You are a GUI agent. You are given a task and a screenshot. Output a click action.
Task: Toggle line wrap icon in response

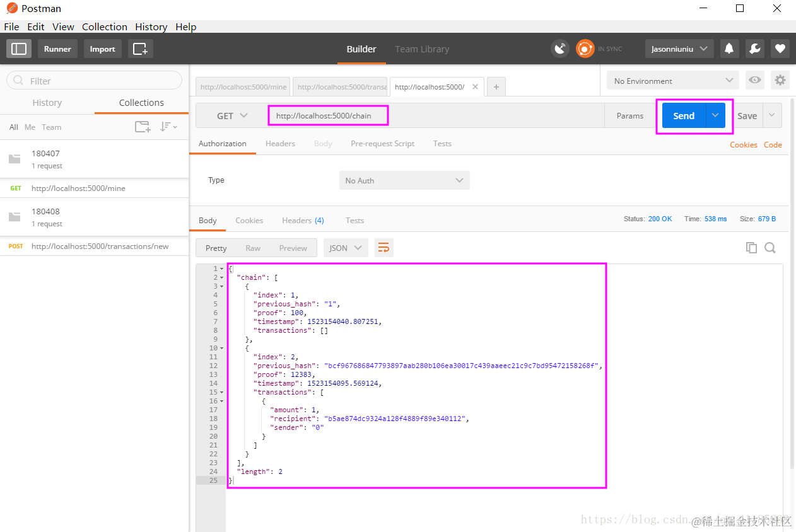click(x=383, y=248)
